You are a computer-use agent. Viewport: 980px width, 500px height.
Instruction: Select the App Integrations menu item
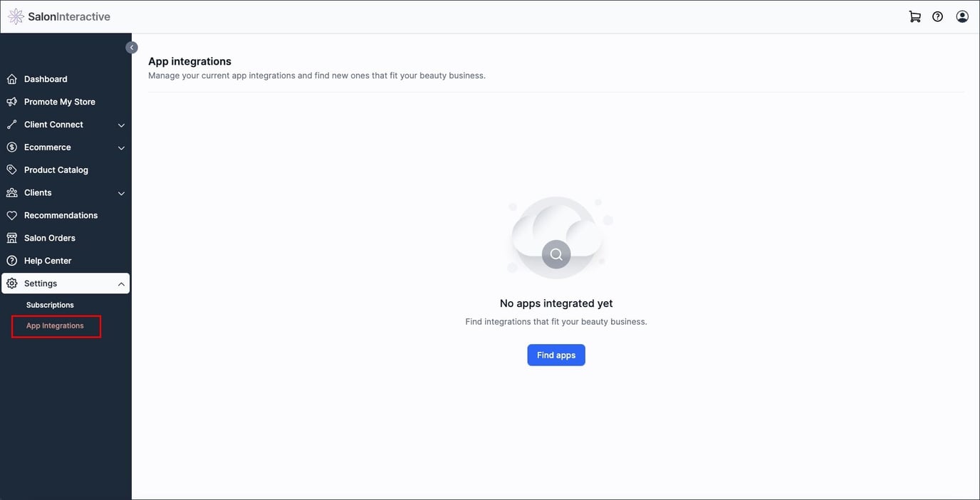coord(55,325)
